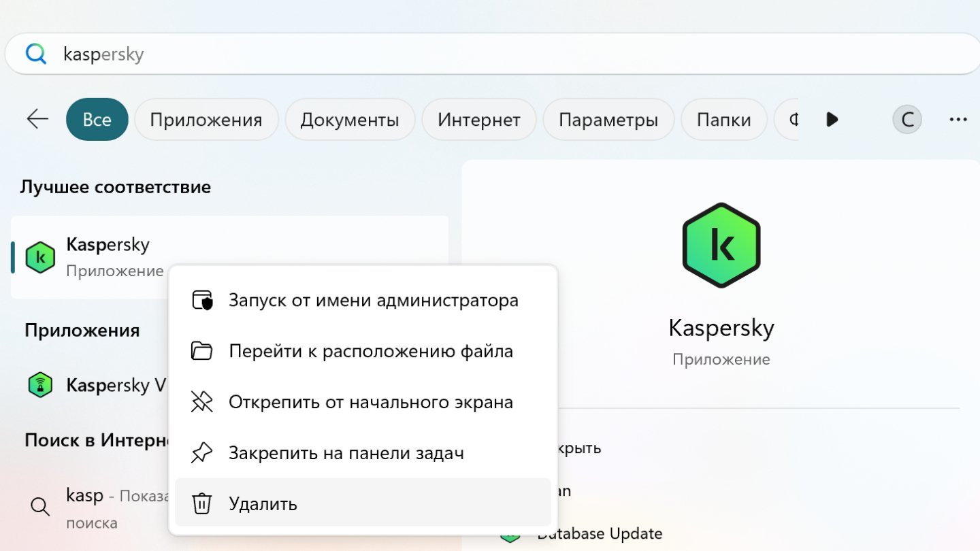Screen dimensions: 980x551
Task: Switch to the Документы filter tab
Action: coord(350,120)
